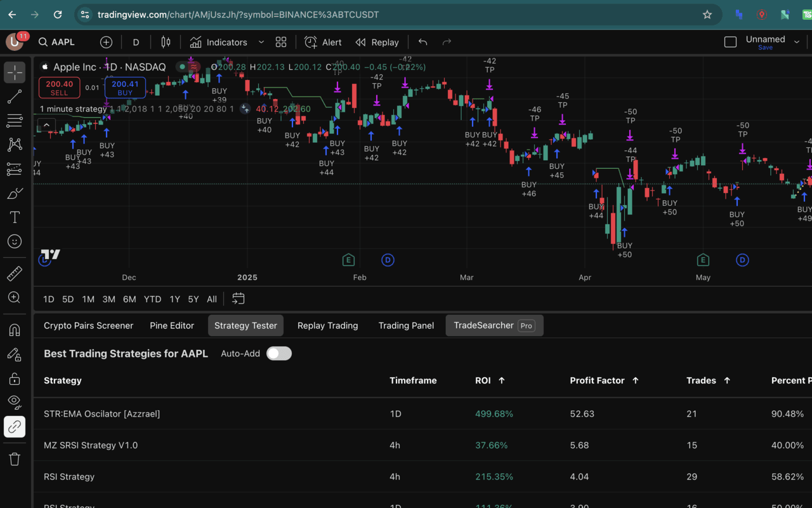Select the 6M date range

(x=129, y=299)
